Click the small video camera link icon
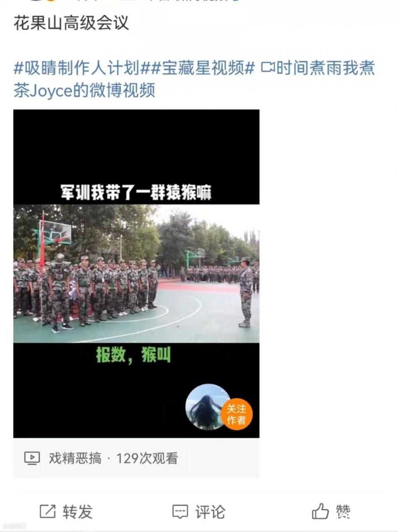The width and height of the screenshot is (398, 532). [x=268, y=67]
